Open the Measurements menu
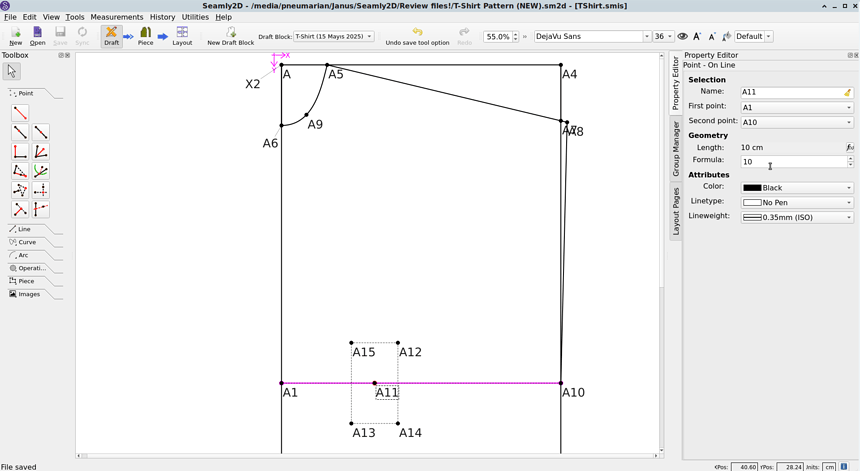Image resolution: width=860 pixels, height=471 pixels. (x=117, y=17)
